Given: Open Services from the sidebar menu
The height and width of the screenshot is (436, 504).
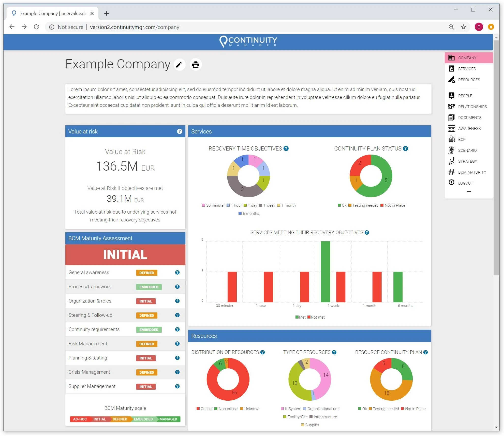Looking at the screenshot, I should coord(467,69).
